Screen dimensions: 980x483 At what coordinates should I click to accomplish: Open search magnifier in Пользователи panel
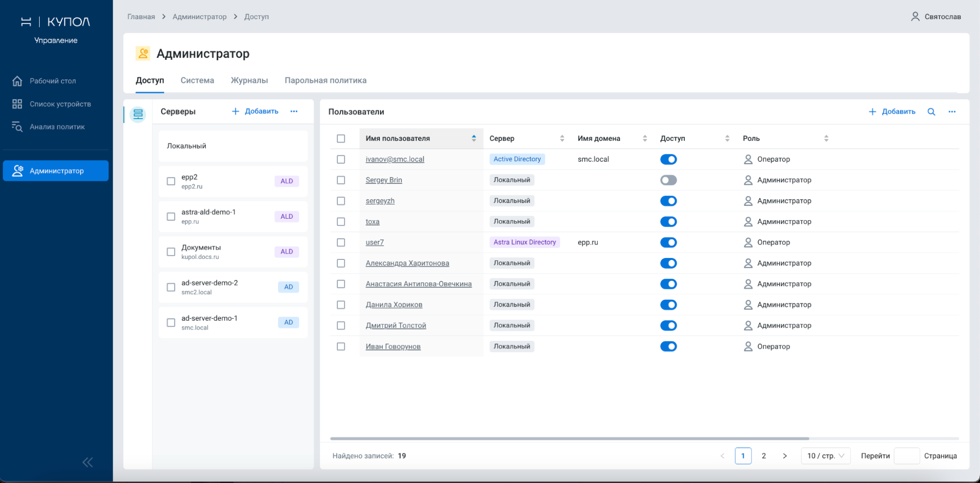(931, 112)
